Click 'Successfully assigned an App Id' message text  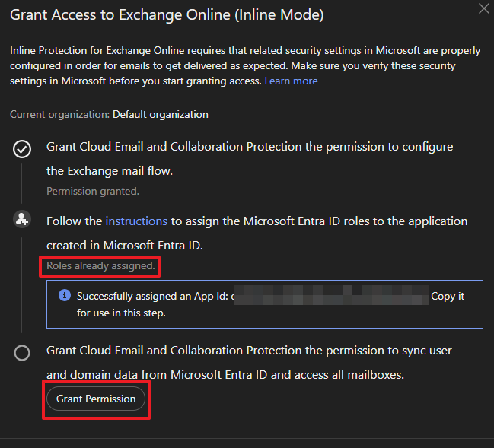[152, 297]
